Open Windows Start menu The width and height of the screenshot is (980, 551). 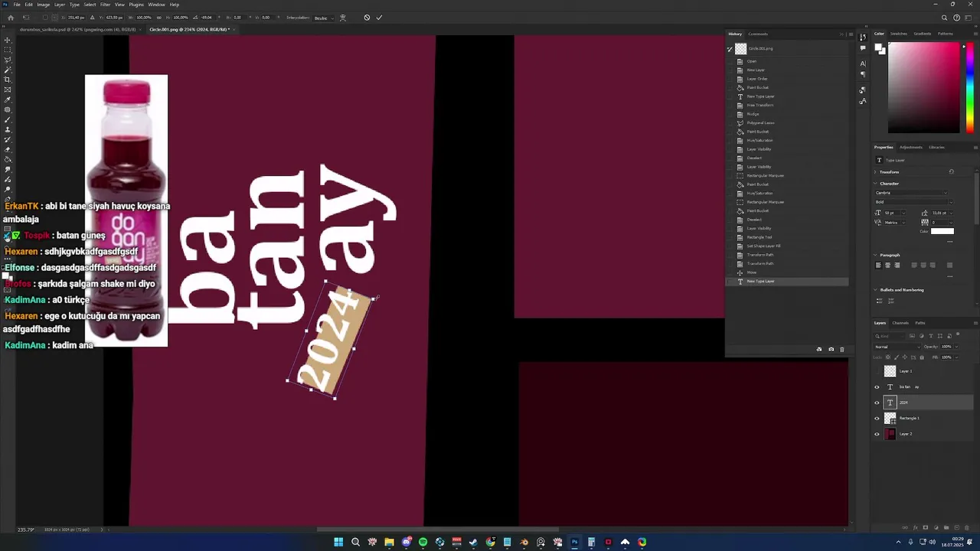click(338, 542)
